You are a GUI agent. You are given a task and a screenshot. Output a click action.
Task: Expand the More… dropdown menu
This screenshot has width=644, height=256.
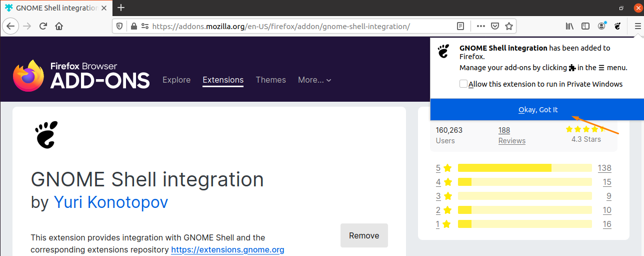pos(314,80)
